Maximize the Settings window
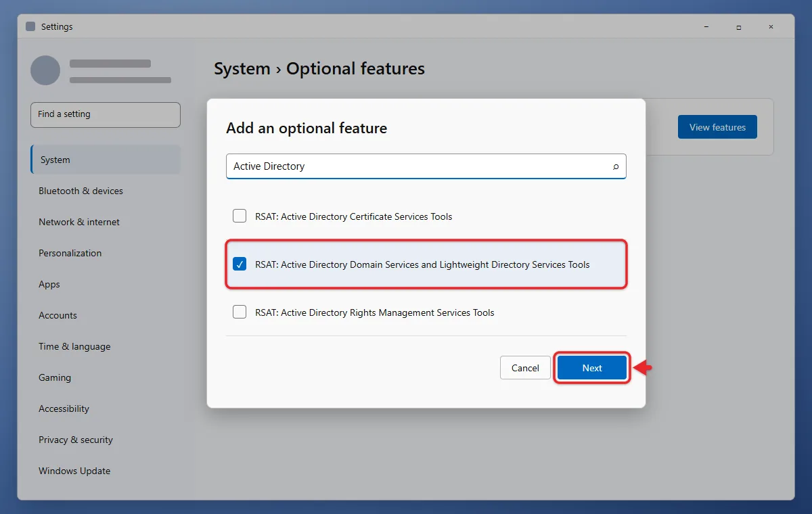 [739, 27]
